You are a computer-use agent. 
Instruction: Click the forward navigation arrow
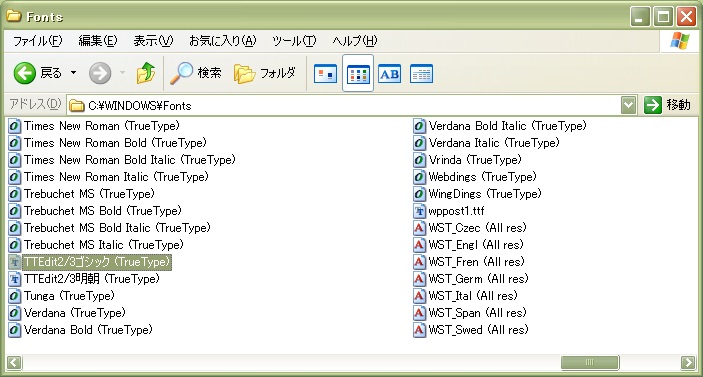point(100,73)
